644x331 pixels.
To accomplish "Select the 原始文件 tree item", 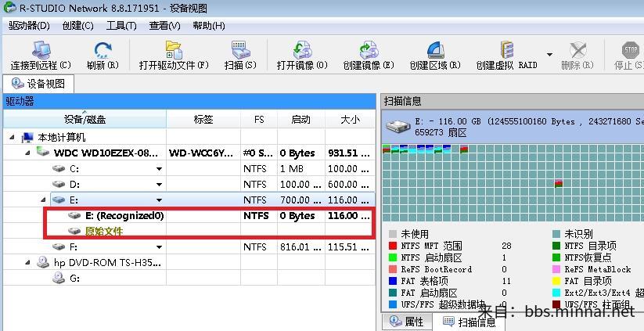I will click(x=103, y=231).
